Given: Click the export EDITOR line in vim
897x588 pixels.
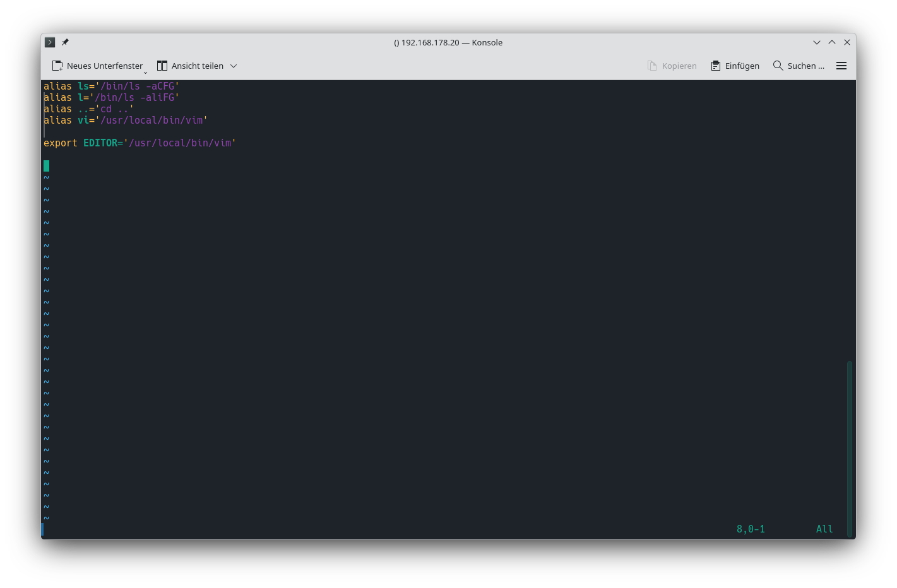Looking at the screenshot, I should [140, 143].
